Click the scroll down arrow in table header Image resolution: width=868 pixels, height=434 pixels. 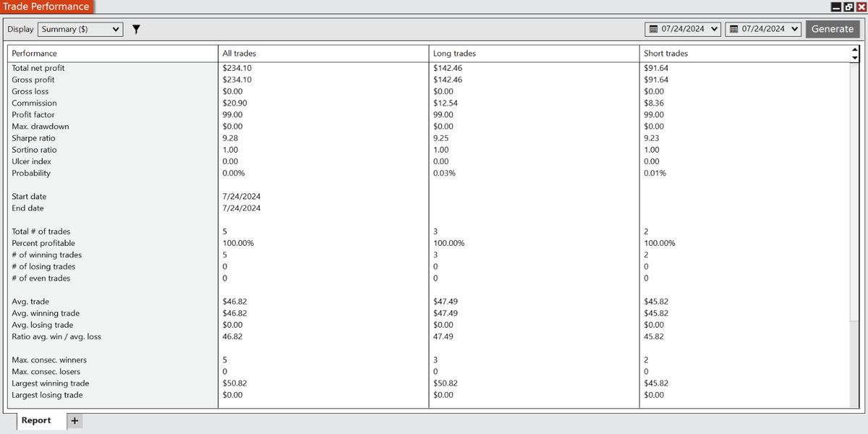click(854, 58)
